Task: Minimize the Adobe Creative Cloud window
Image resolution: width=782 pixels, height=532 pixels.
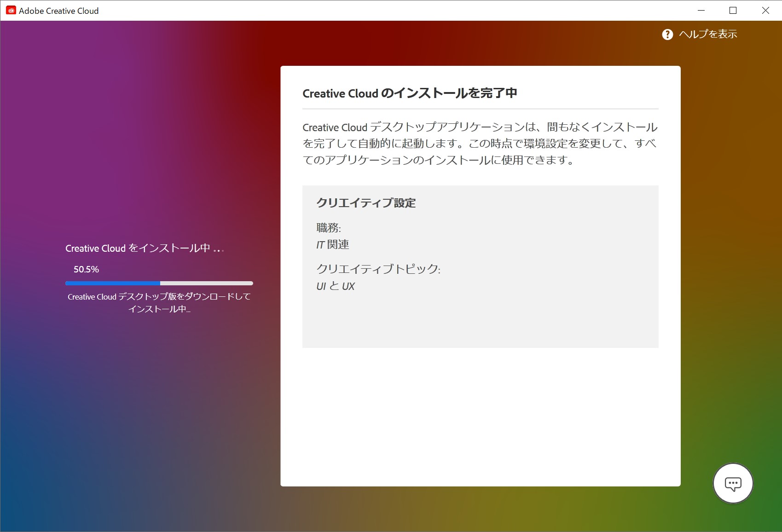Action: 701,10
